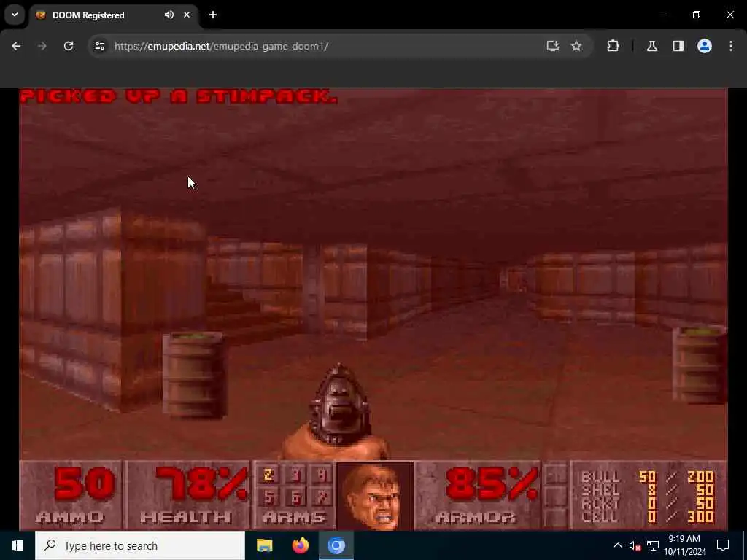The image size is (747, 560).
Task: Click the emupedia.net URL in address bar
Action: pyautogui.click(x=221, y=46)
